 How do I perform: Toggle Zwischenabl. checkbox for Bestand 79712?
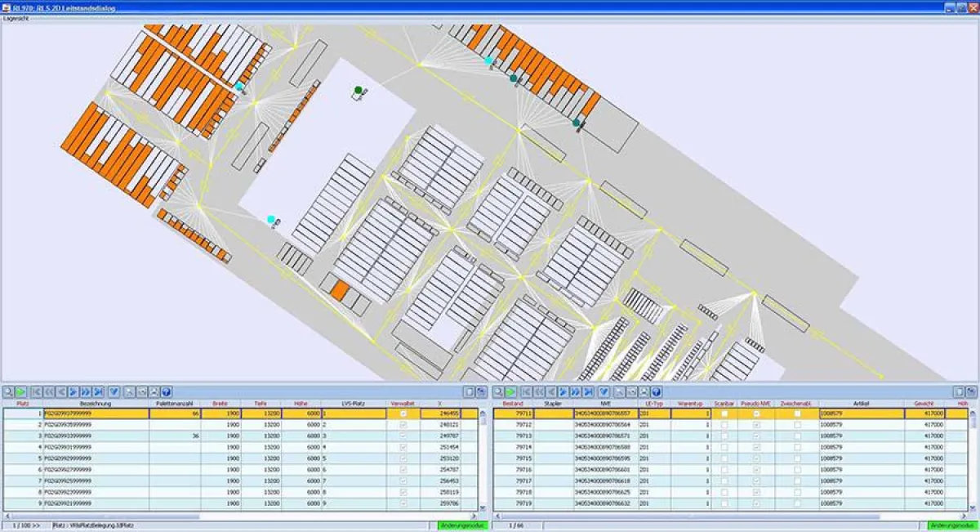tap(798, 426)
